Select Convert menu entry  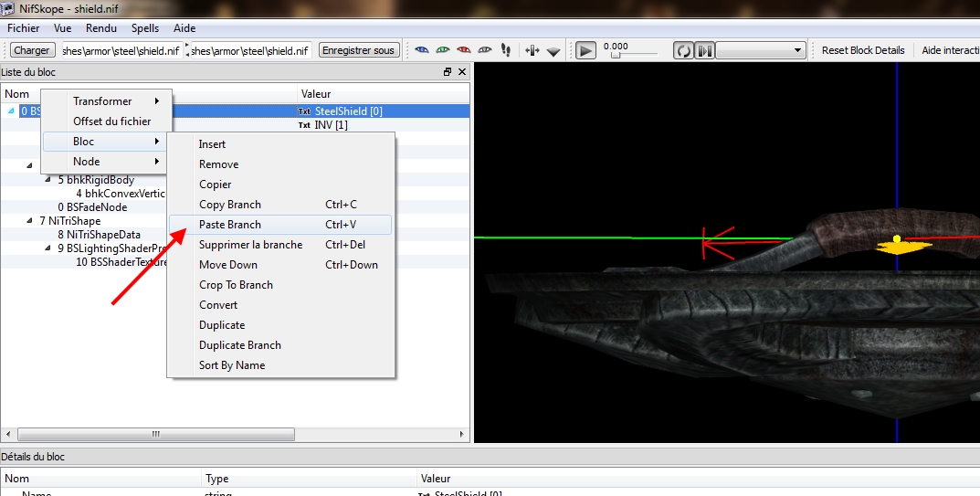280,304
